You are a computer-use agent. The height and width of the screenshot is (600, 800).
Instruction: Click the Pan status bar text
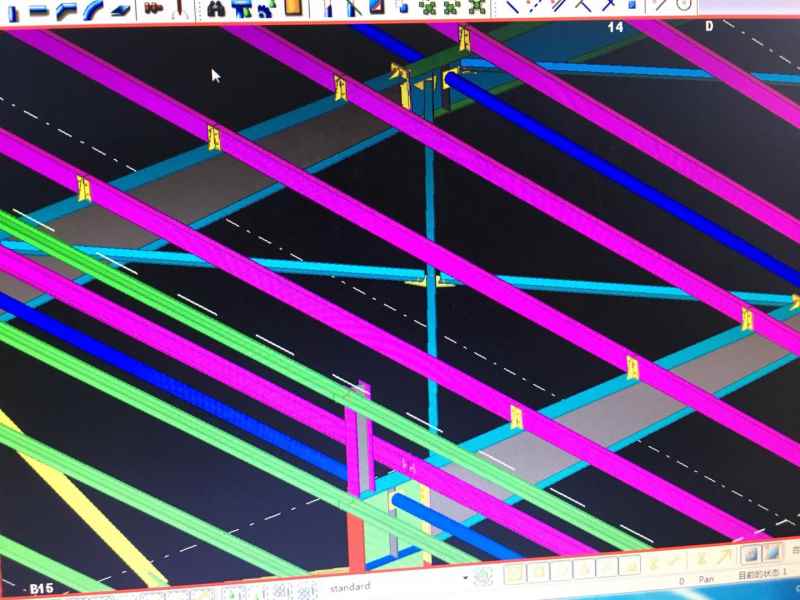706,580
